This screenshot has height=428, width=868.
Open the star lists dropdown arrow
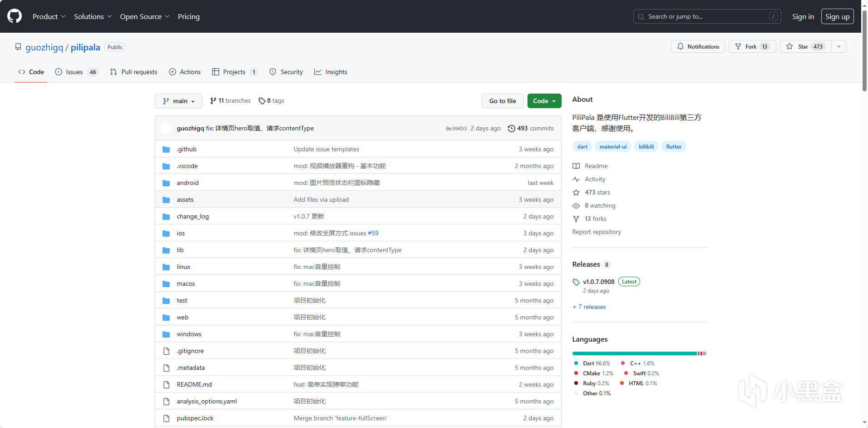[839, 46]
